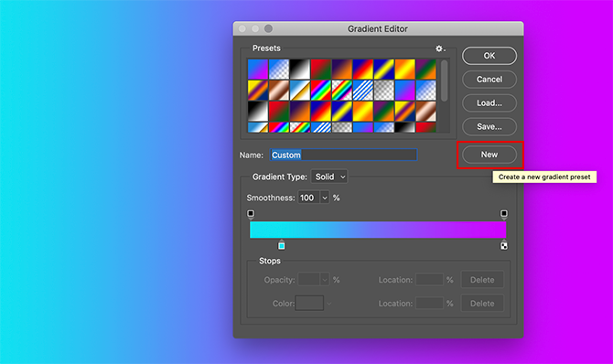Apply the blue-red-yellow preset in the third row
The height and width of the screenshot is (364, 613).
pos(321,112)
